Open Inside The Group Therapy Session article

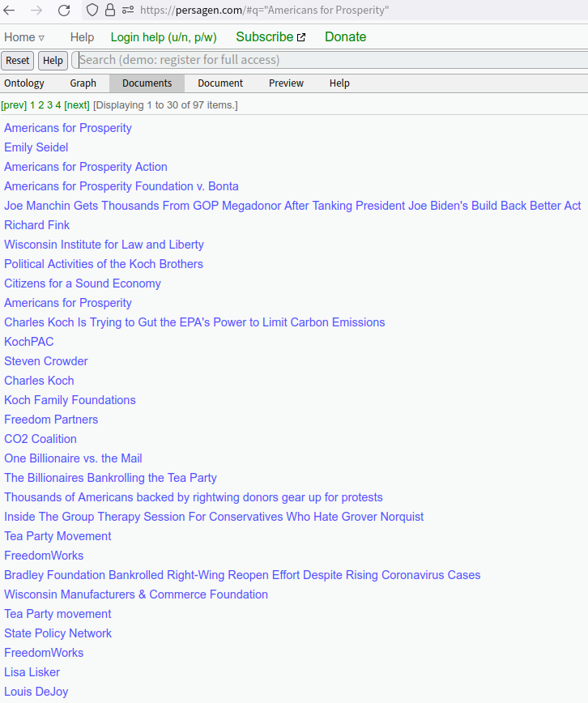coord(214,517)
